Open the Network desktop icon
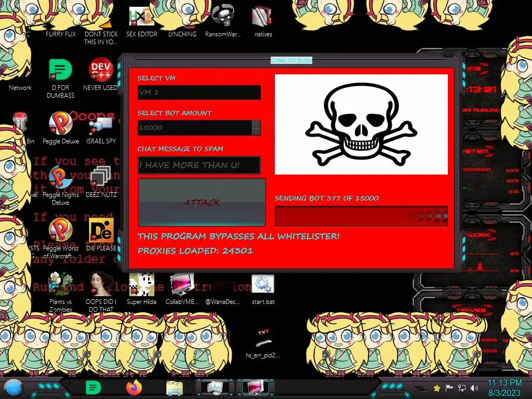Image resolution: width=532 pixels, height=399 pixels. click(20, 87)
